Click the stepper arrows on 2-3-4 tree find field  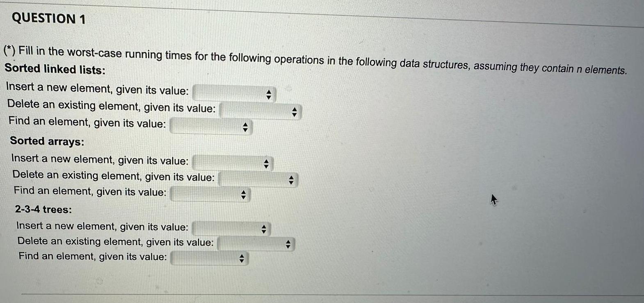(x=241, y=259)
